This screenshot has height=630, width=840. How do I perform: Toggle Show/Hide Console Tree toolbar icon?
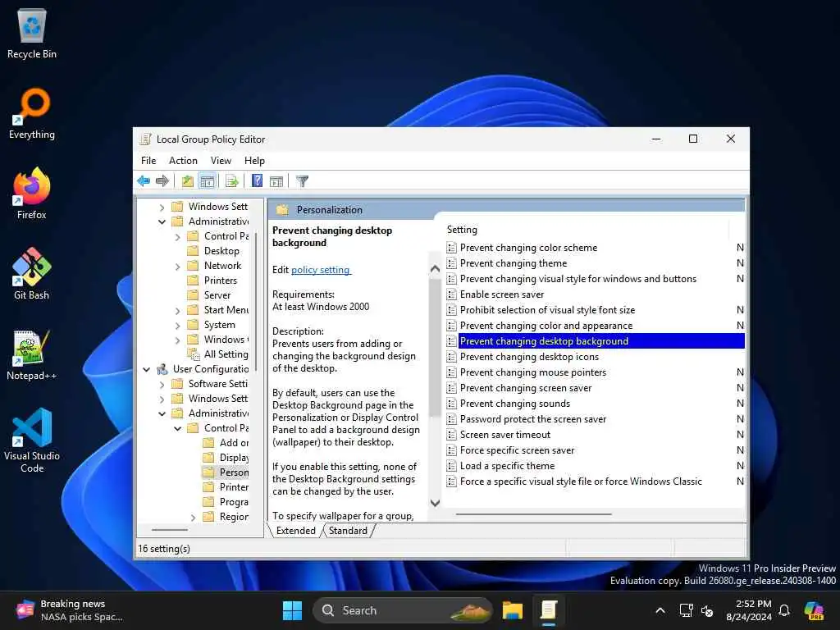(207, 181)
